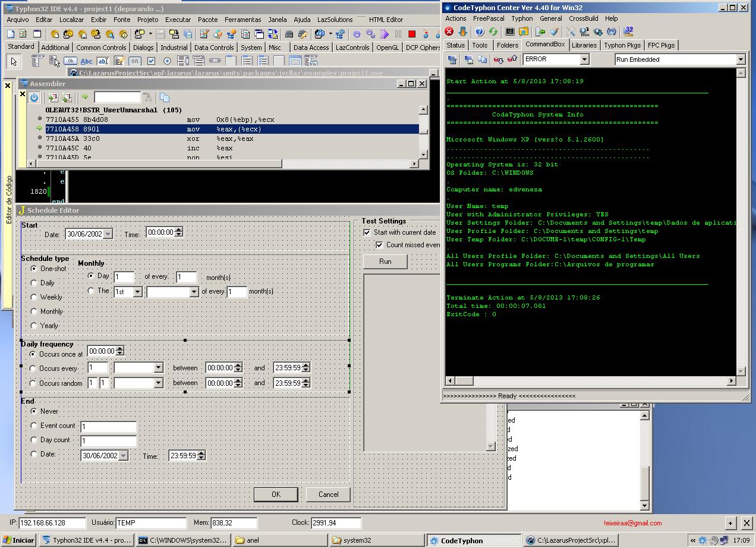Open the unit dropdown on 'Occurs random' row

tap(158, 383)
